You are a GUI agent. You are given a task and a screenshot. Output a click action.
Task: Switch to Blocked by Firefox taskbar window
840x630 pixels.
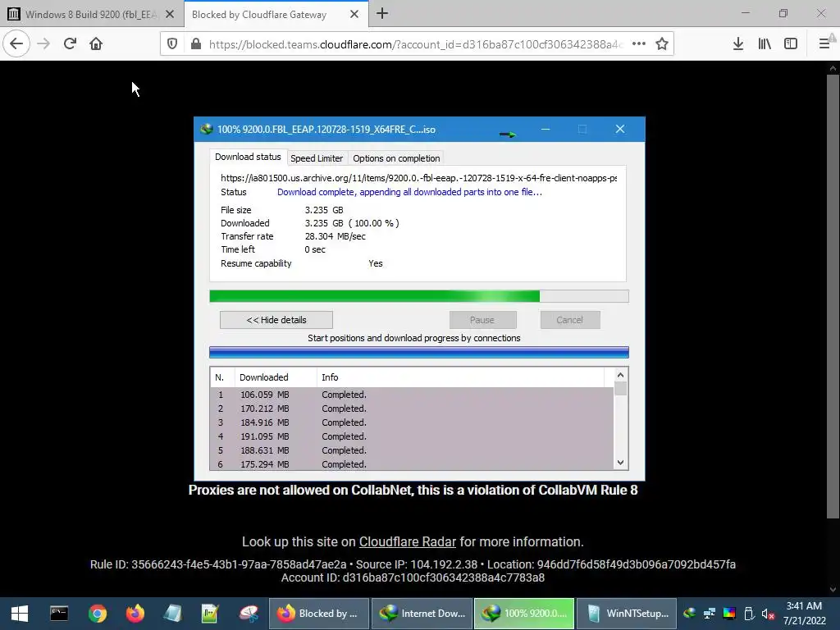pyautogui.click(x=319, y=614)
